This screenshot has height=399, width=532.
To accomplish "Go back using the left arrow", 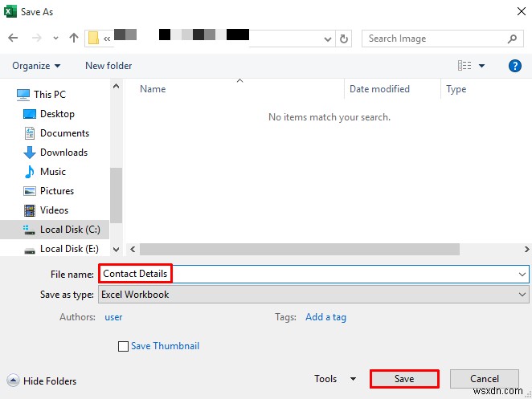I will (13, 38).
